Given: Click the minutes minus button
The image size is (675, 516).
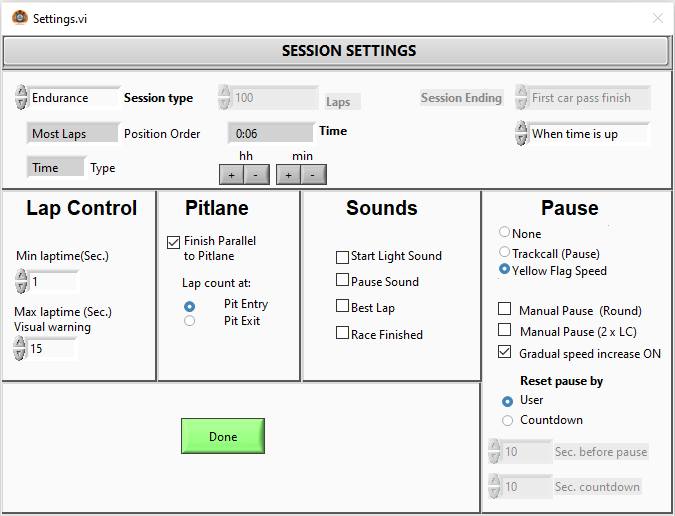Looking at the screenshot, I should click(x=313, y=175).
